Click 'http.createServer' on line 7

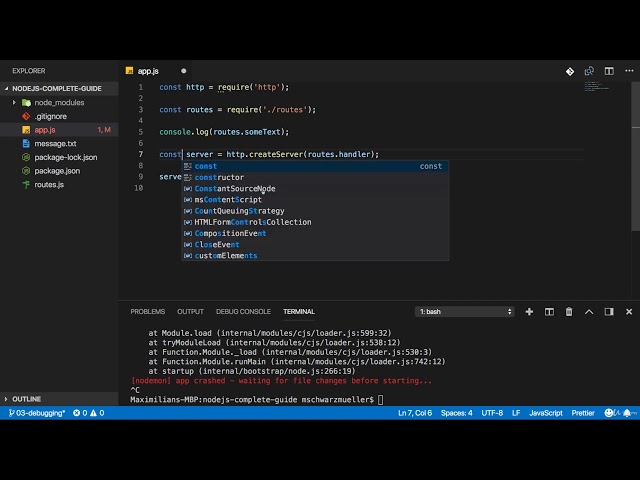264,155
